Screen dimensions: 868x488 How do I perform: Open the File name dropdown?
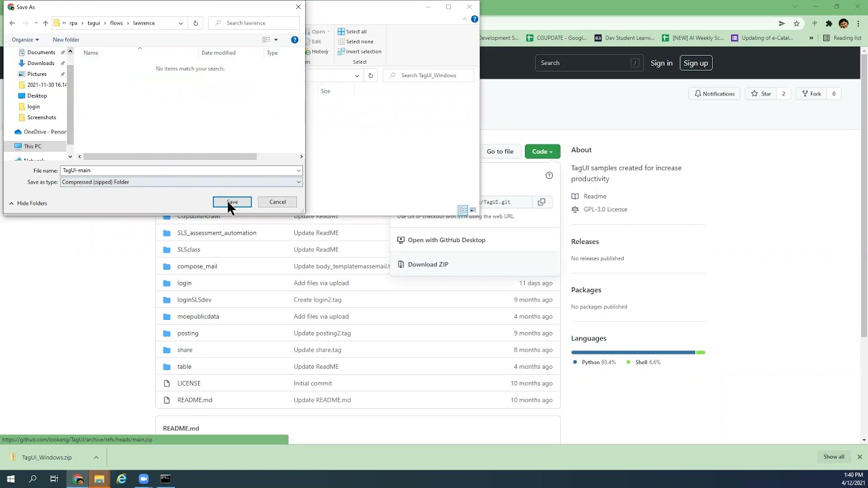coord(298,170)
